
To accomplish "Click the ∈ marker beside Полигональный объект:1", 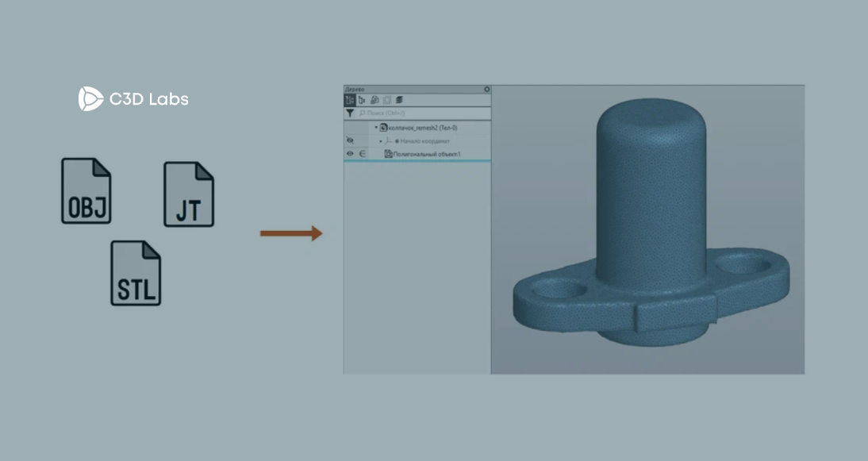I will 363,154.
